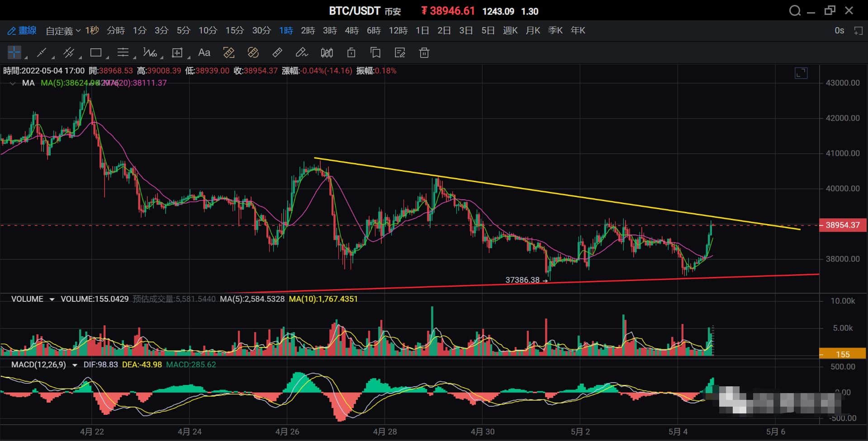
Task: Open the 自定義 custom interval dropdown
Action: click(63, 31)
